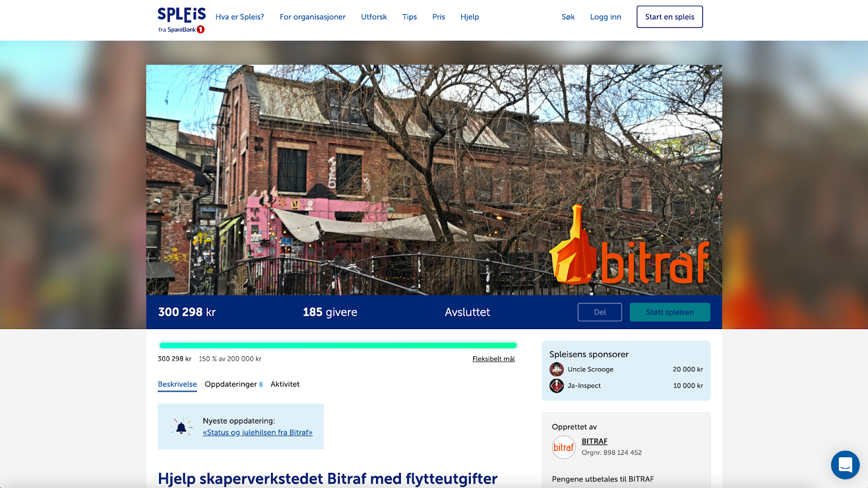
Task: Click the notification bell icon
Action: point(181,427)
